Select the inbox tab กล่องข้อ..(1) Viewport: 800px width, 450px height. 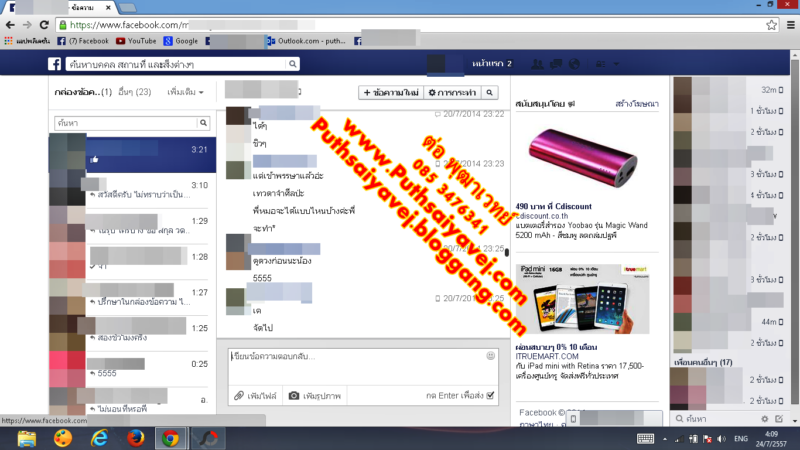[x=83, y=92]
